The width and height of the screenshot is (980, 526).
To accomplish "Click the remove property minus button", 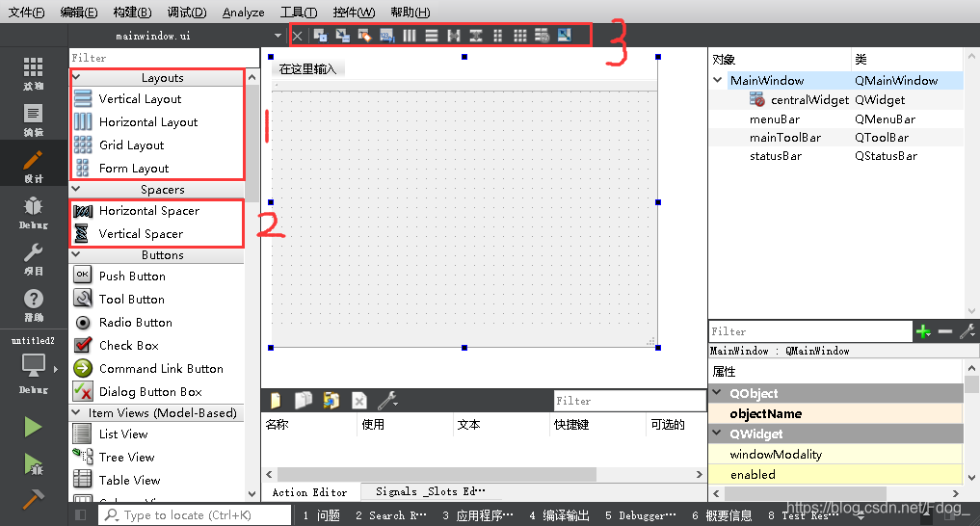I will coord(945,331).
